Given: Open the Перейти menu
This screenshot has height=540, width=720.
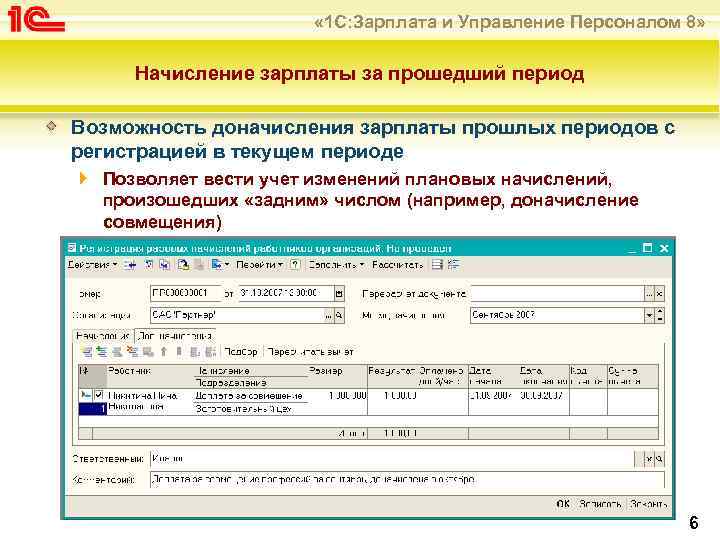Looking at the screenshot, I should click(x=259, y=265).
